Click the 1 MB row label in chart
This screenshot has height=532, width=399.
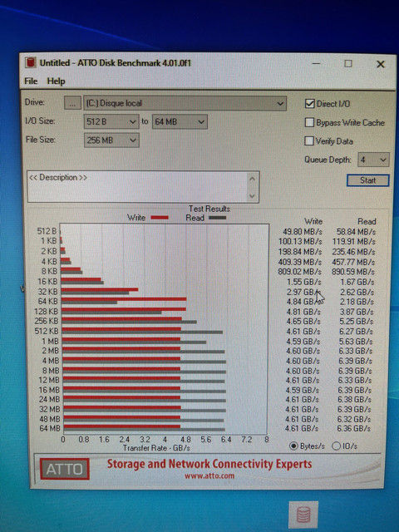(x=51, y=341)
